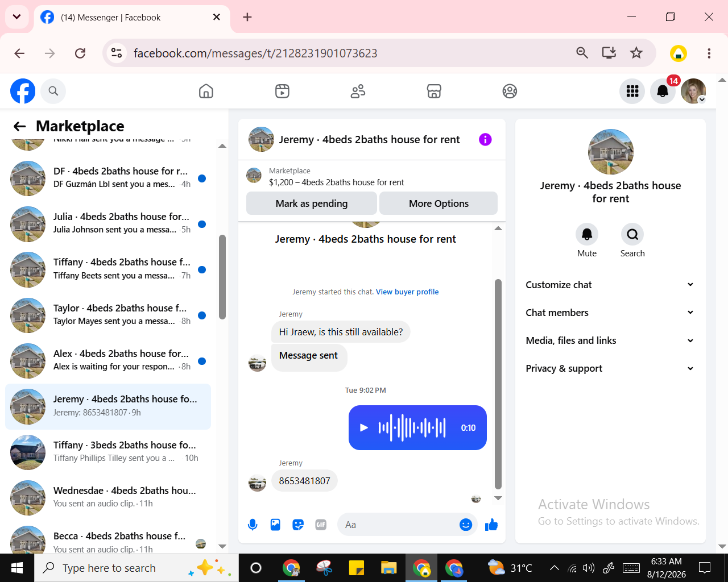This screenshot has width=728, height=582.
Task: Click the conversation list scrollbar thumb
Action: click(222, 277)
